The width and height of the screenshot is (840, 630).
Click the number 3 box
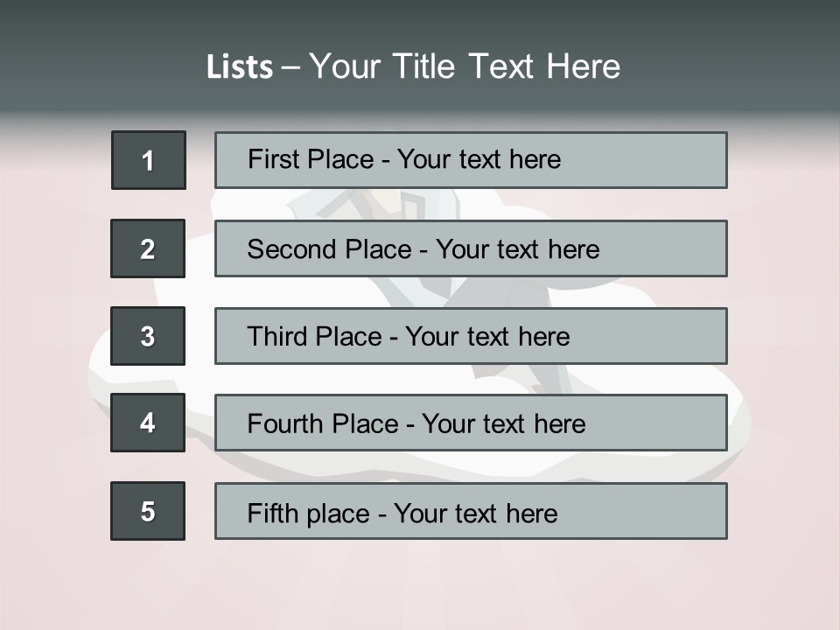148,336
